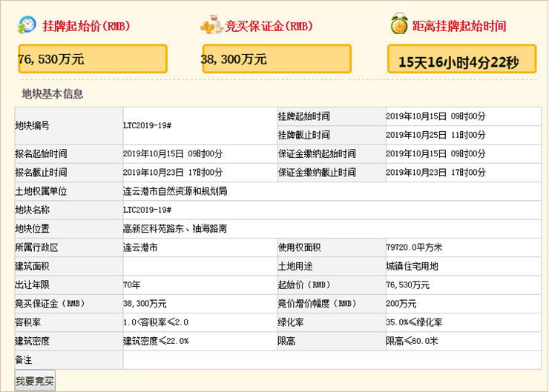Image resolution: width=549 pixels, height=392 pixels.
Task: Click the alarm clock icon beside 距离挂牌起始时间
Action: click(398, 25)
